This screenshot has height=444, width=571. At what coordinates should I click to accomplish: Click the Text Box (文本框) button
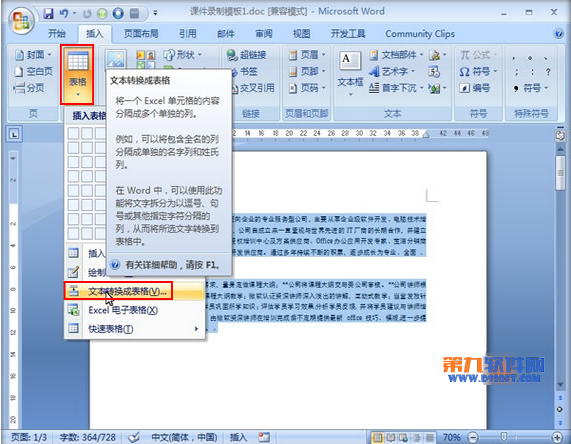pyautogui.click(x=350, y=74)
